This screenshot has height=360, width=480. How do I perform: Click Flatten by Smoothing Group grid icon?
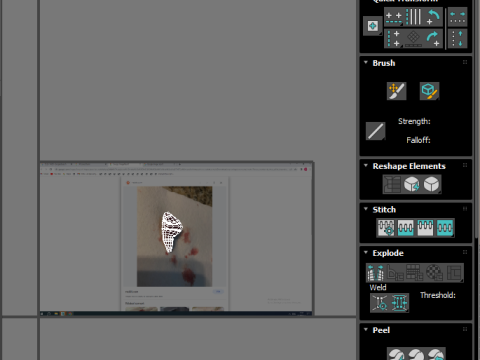pos(415,273)
